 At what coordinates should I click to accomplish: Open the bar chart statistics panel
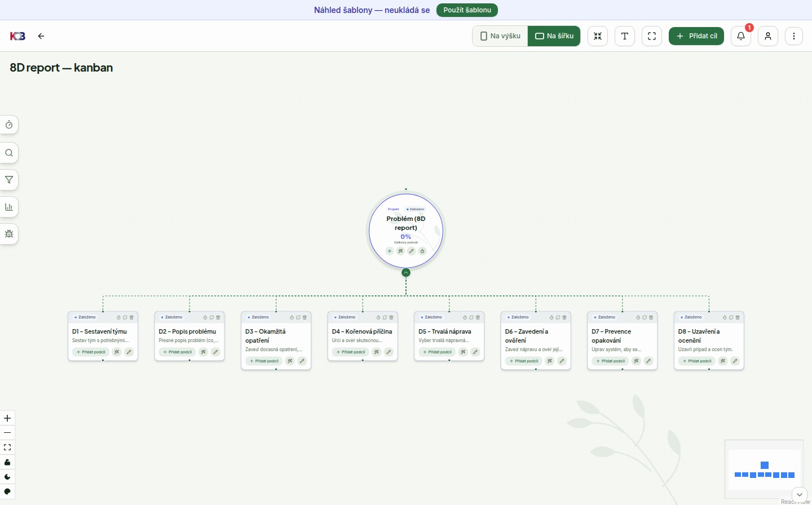(x=9, y=207)
